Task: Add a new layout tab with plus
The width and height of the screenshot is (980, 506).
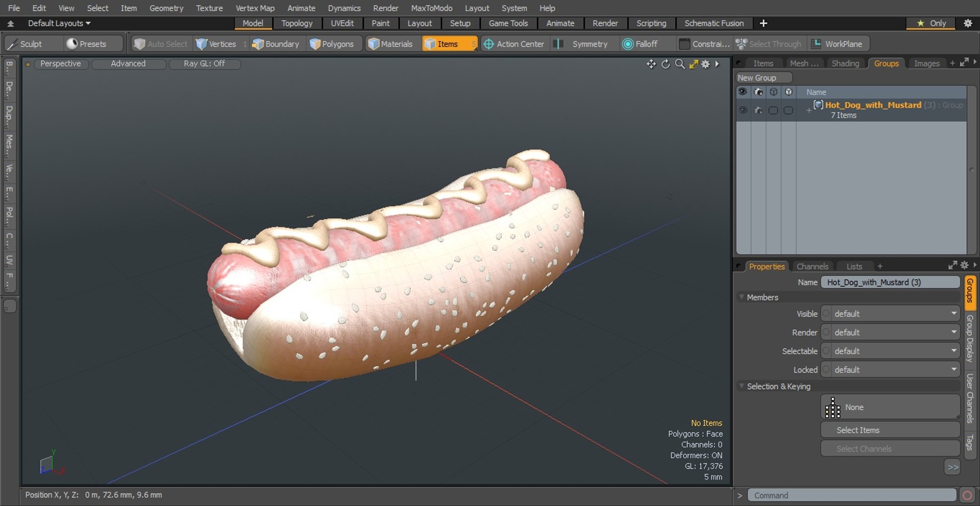Action: pyautogui.click(x=764, y=23)
